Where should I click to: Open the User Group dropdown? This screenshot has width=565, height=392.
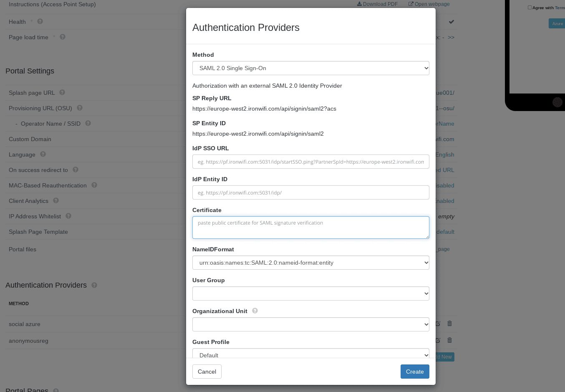[x=311, y=293]
